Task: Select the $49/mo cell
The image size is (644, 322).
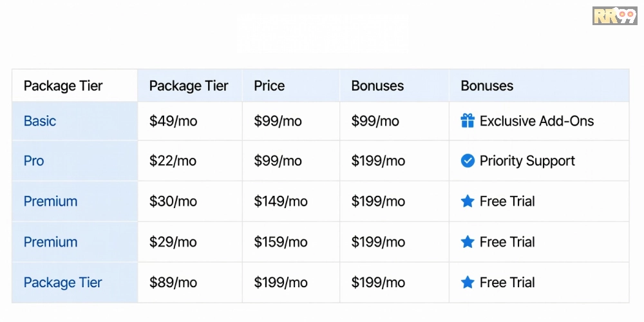Action: point(173,121)
